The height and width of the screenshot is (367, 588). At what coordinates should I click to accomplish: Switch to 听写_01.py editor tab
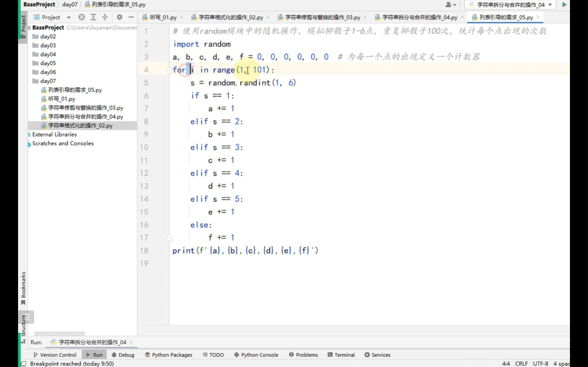click(x=163, y=17)
